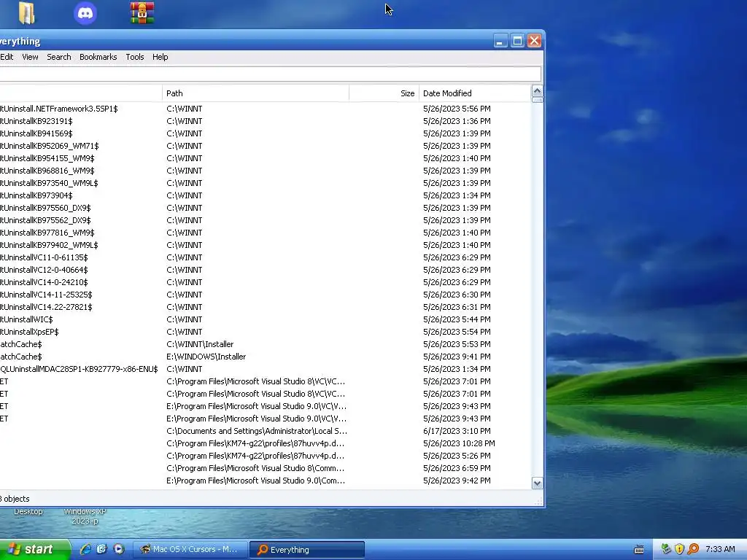Open the Help menu
Image resolution: width=747 pixels, height=560 pixels.
coord(160,57)
